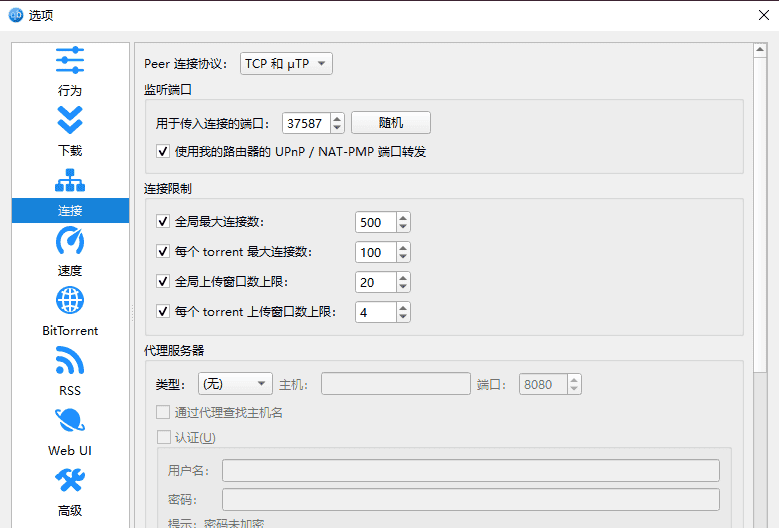
Task: Decrease per-torrent max connections value 100
Action: click(403, 257)
